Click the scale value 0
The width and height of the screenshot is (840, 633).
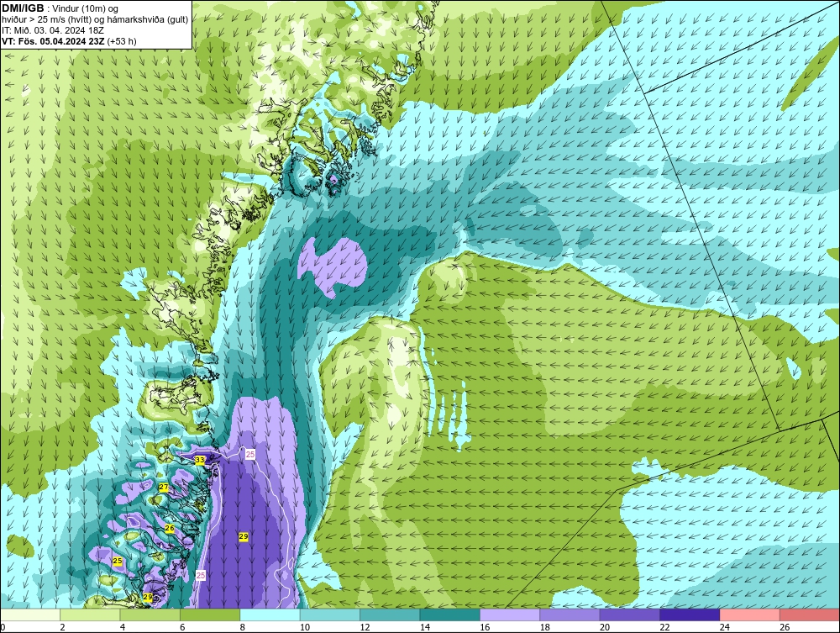3,627
